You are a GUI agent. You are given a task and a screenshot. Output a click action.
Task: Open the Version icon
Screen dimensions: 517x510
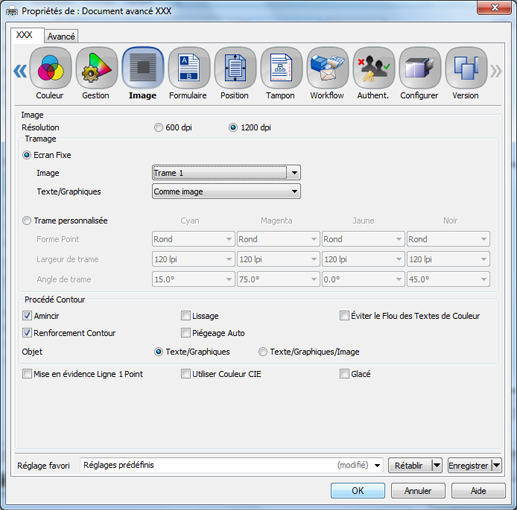pyautogui.click(x=466, y=68)
